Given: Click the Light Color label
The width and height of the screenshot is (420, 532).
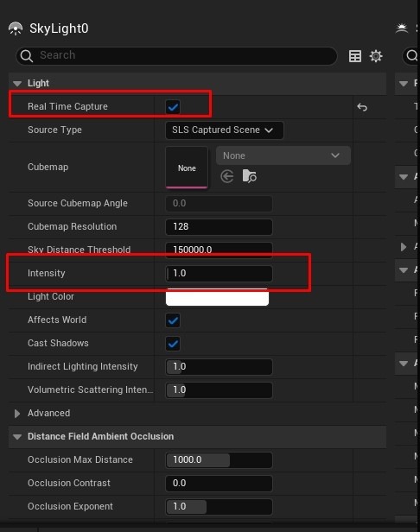Looking at the screenshot, I should click(51, 296).
